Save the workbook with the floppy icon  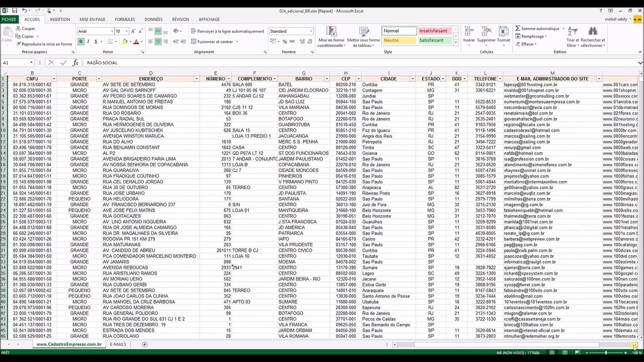click(15, 11)
